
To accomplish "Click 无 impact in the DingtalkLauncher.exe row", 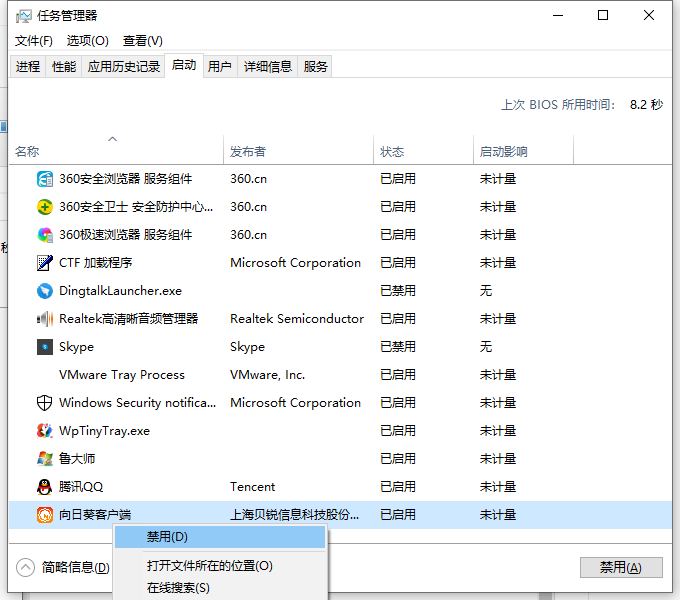I will tap(486, 291).
